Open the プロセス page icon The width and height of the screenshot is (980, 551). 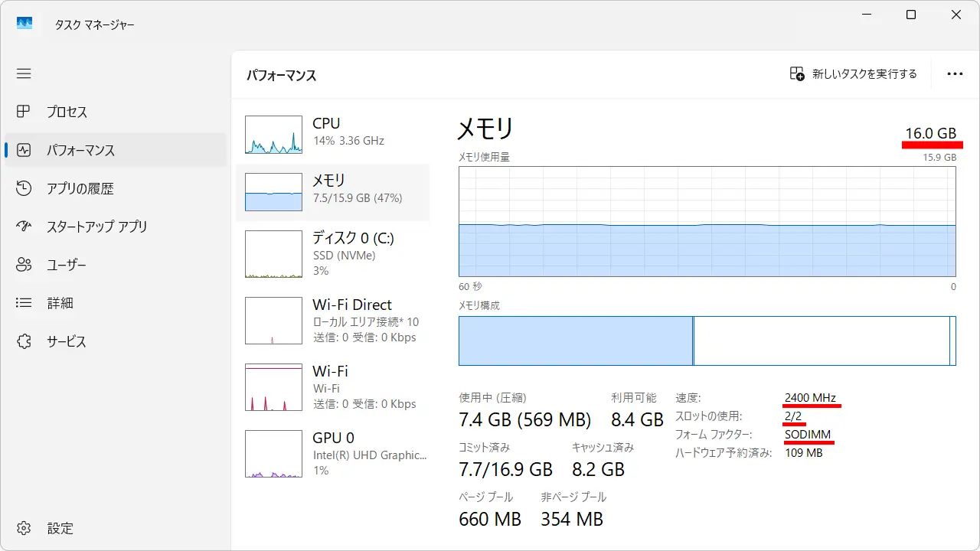click(x=24, y=112)
